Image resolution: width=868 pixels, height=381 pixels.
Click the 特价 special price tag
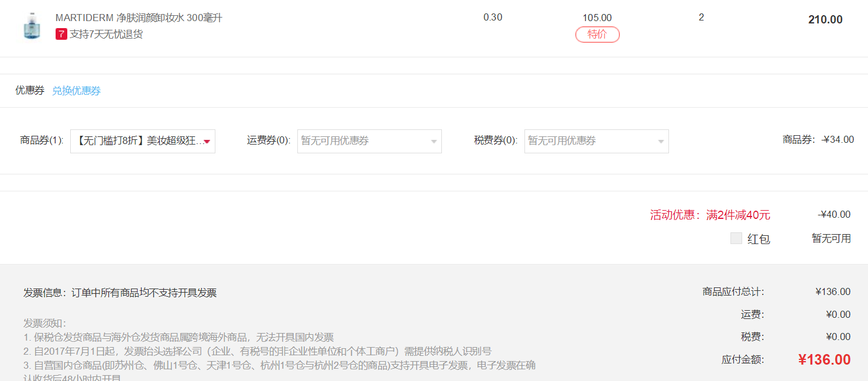(x=597, y=35)
